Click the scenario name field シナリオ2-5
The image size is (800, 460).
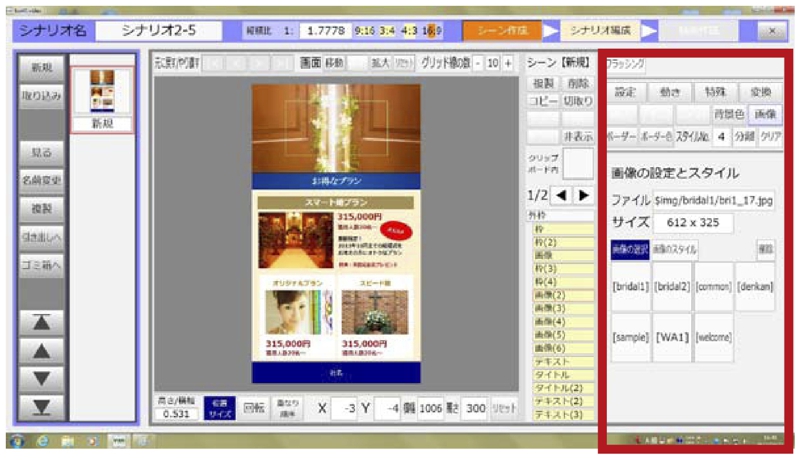coord(159,31)
